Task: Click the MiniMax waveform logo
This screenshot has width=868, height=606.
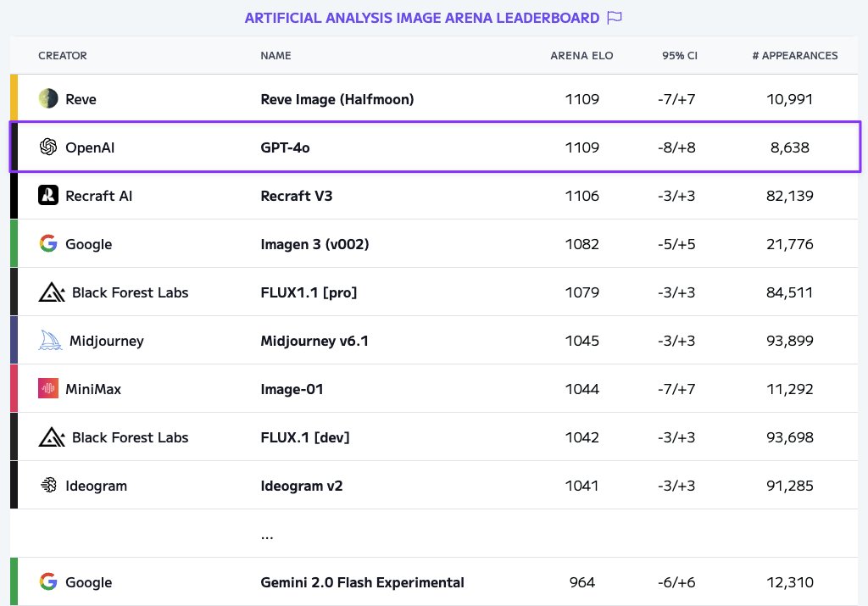Action: [48, 388]
